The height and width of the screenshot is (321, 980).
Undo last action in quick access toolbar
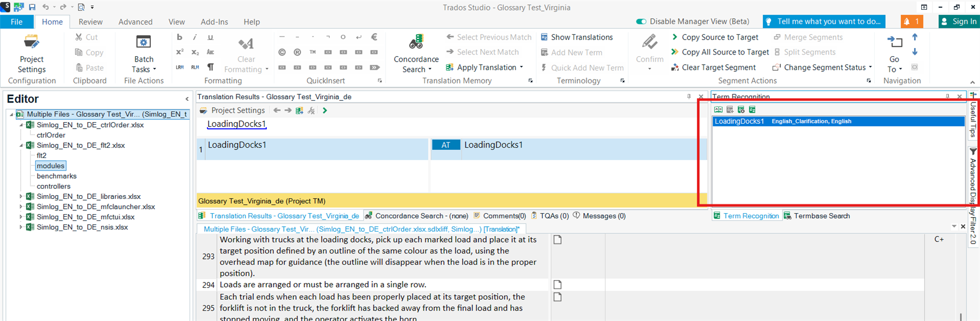coord(46,7)
